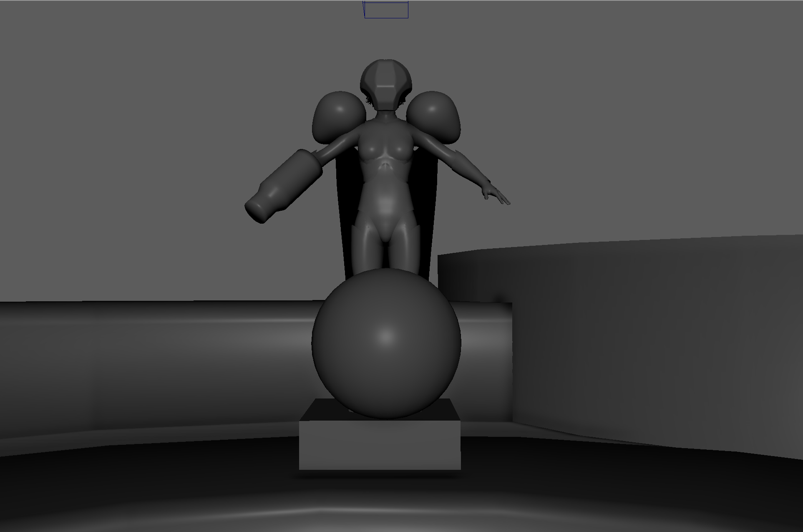This screenshot has width=803, height=532.
Task: Select the character's helmet head
Action: pyautogui.click(x=385, y=85)
